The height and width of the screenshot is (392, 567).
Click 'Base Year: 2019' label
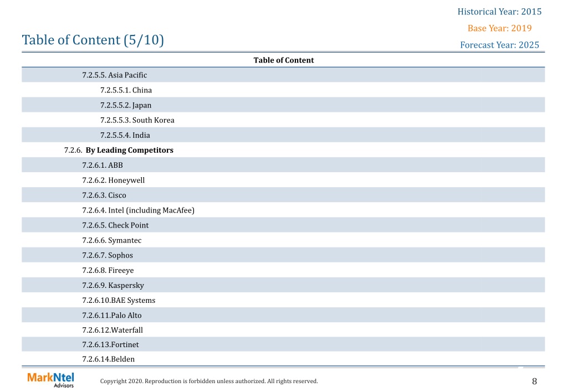click(499, 28)
